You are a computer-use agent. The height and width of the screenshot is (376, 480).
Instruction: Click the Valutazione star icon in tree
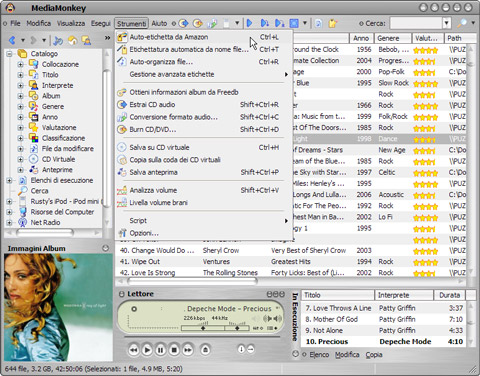[x=34, y=127]
